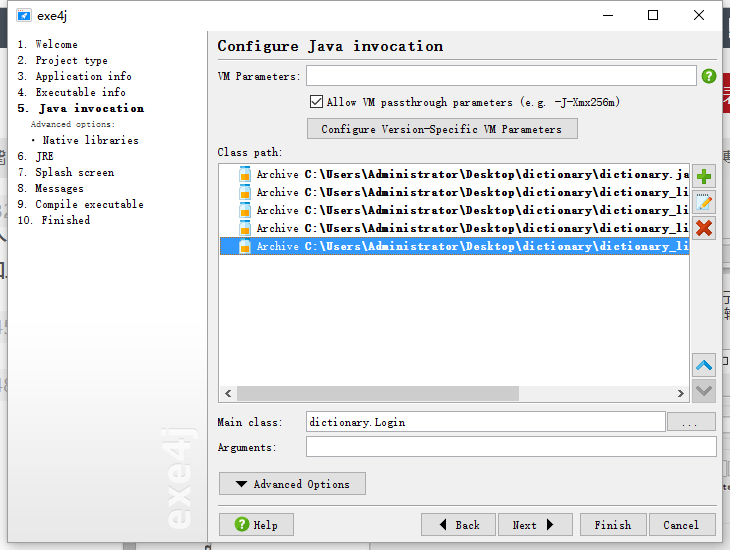Close the exe4j window
This screenshot has width=730, height=550.
point(698,15)
